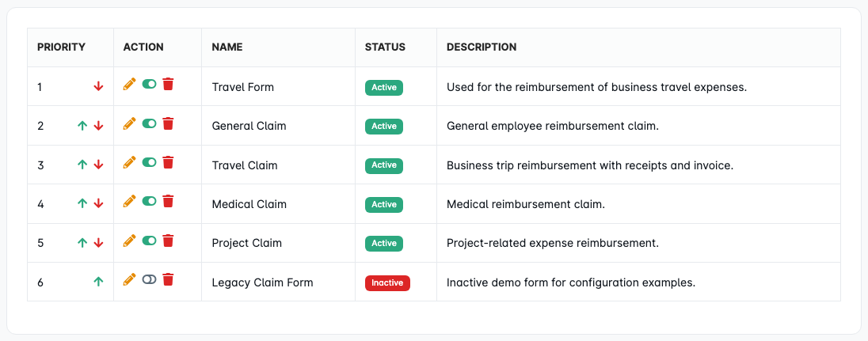Viewport: 868px width, 341px height.
Task: Enable the Legacy Claim Form toggle
Action: coord(149,279)
